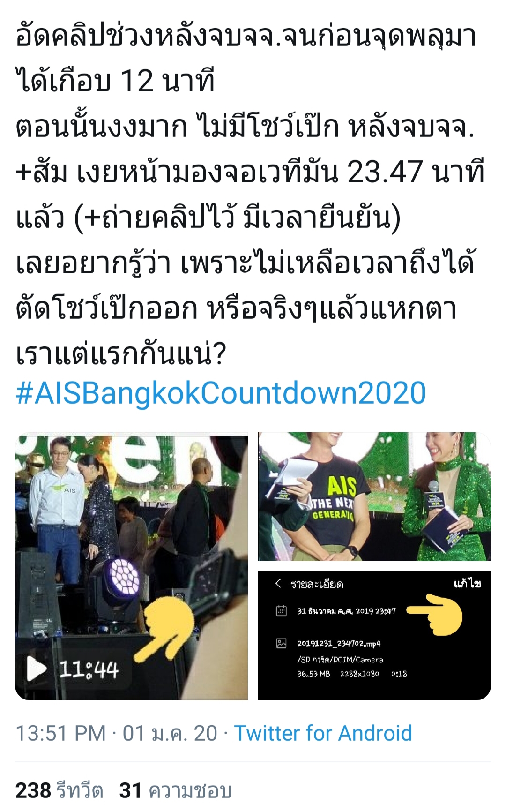Tap the /SD การ์ด/DCIM/Camera path text
The height and width of the screenshot is (812, 506).
click(340, 660)
